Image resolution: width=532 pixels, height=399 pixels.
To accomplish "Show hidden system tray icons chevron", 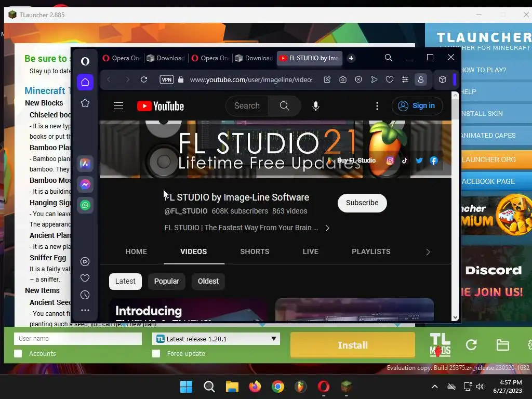I will point(435,387).
